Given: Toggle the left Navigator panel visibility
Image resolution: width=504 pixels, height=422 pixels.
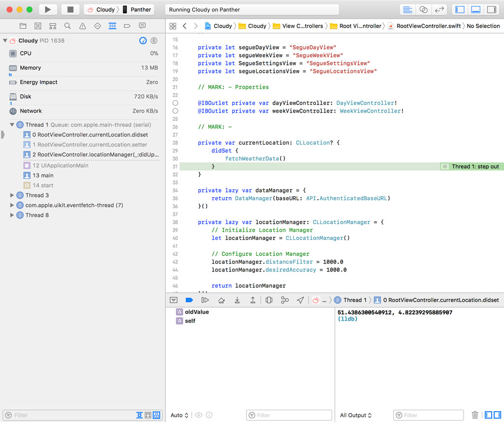Looking at the screenshot, I should 460,9.
